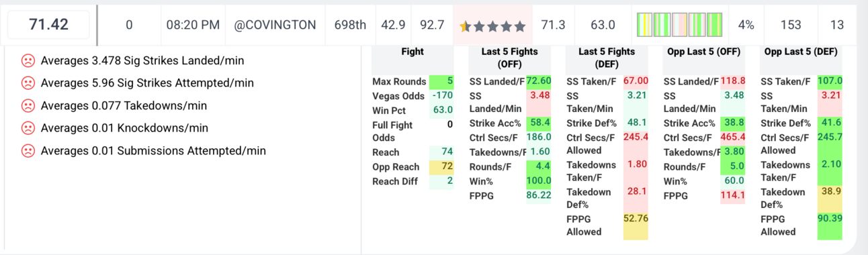The width and height of the screenshot is (868, 255).
Task: Click the last gray star in rating
Action: pyautogui.click(x=519, y=25)
